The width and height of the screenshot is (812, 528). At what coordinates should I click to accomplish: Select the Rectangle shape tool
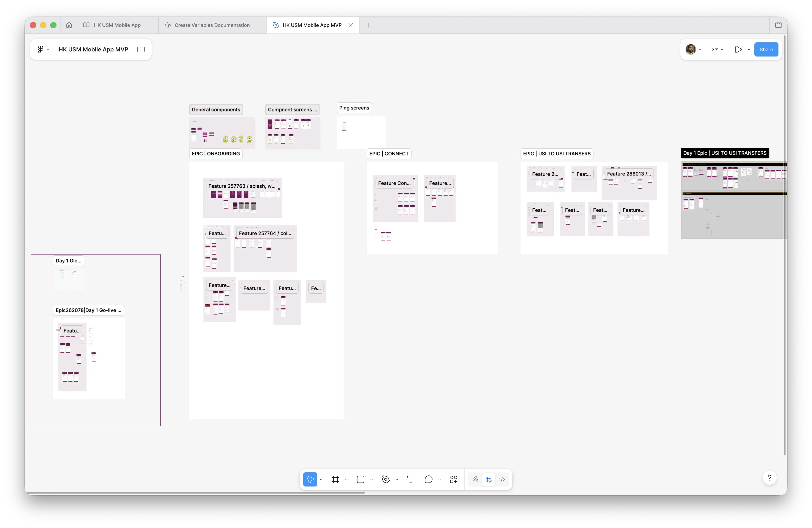click(x=360, y=479)
